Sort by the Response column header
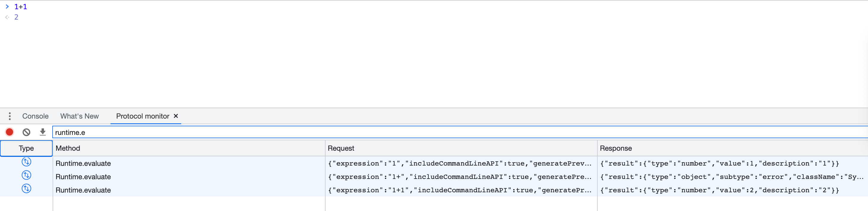 [616, 148]
